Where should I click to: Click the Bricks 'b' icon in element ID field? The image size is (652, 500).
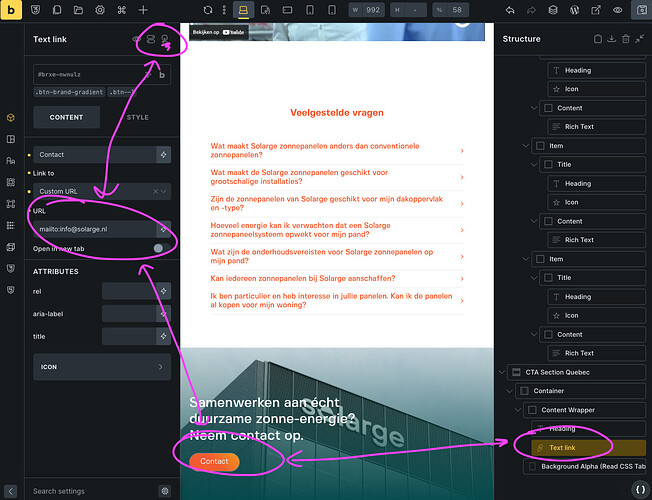(162, 75)
